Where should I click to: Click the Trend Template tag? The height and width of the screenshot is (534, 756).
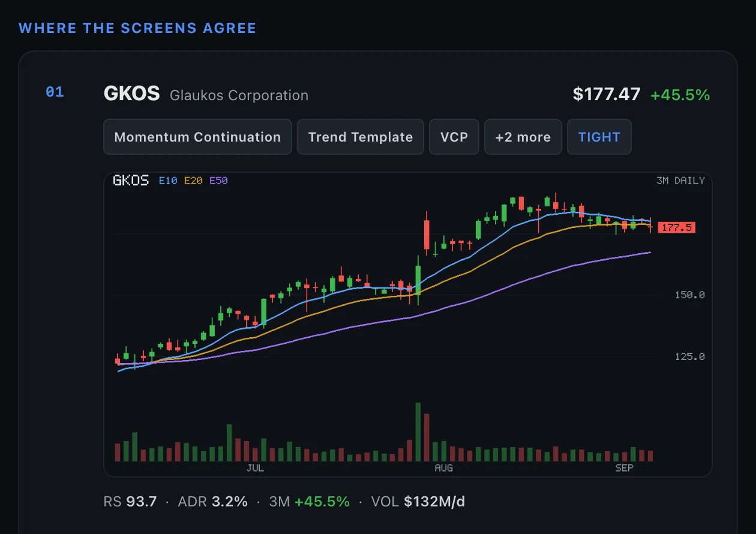click(x=361, y=137)
